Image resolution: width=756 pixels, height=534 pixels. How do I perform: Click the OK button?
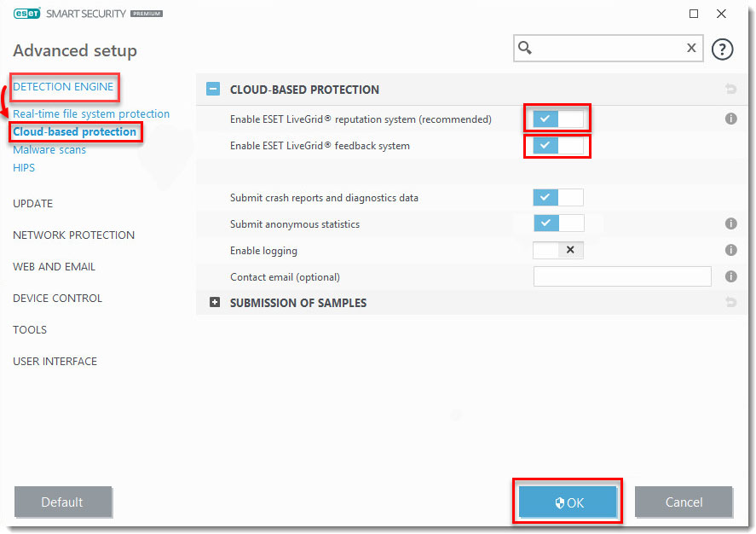click(568, 502)
